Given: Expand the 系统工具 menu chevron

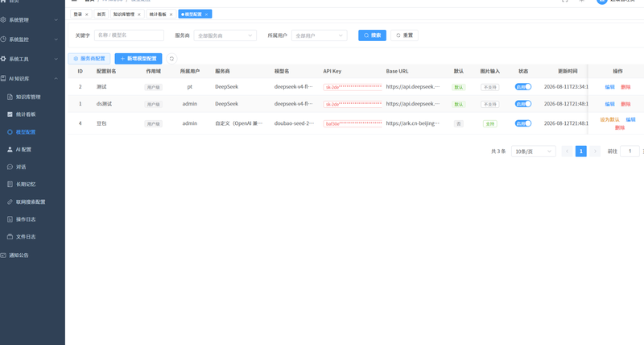Looking at the screenshot, I should click(x=56, y=59).
